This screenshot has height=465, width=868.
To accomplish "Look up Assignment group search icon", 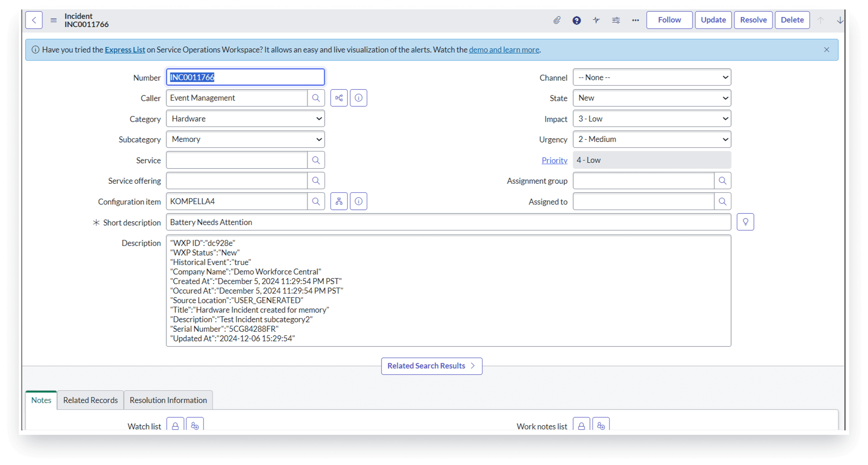I will (x=722, y=180).
